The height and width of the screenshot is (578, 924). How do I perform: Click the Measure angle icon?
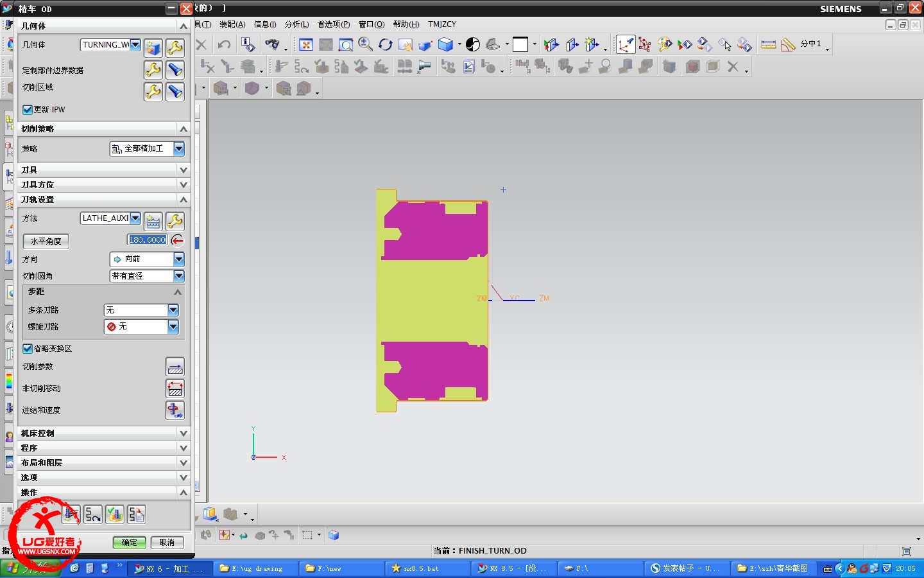[789, 45]
